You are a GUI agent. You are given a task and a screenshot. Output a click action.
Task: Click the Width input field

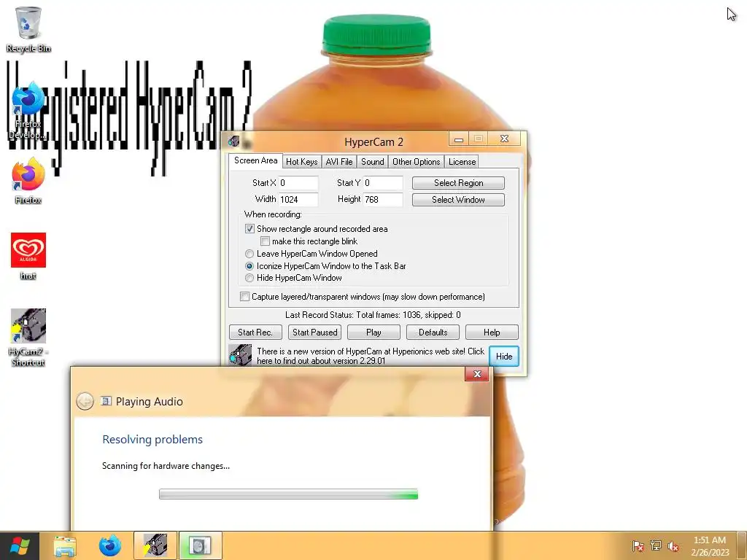298,200
